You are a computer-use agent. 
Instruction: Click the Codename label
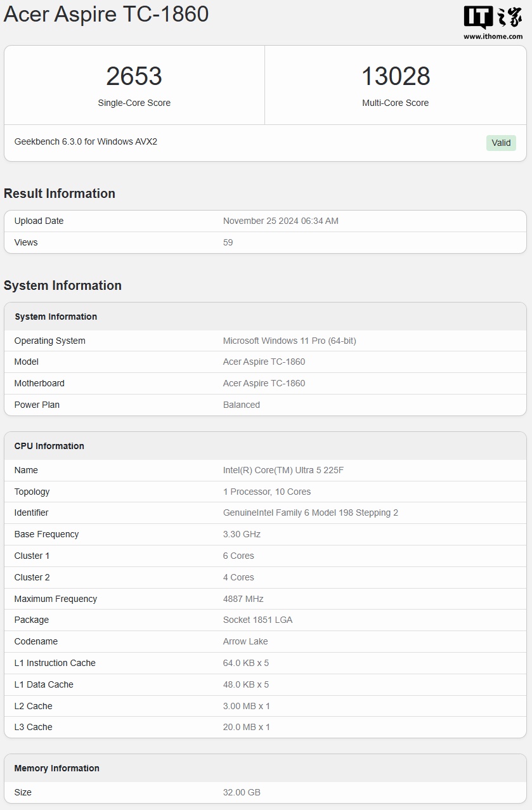[x=36, y=641]
